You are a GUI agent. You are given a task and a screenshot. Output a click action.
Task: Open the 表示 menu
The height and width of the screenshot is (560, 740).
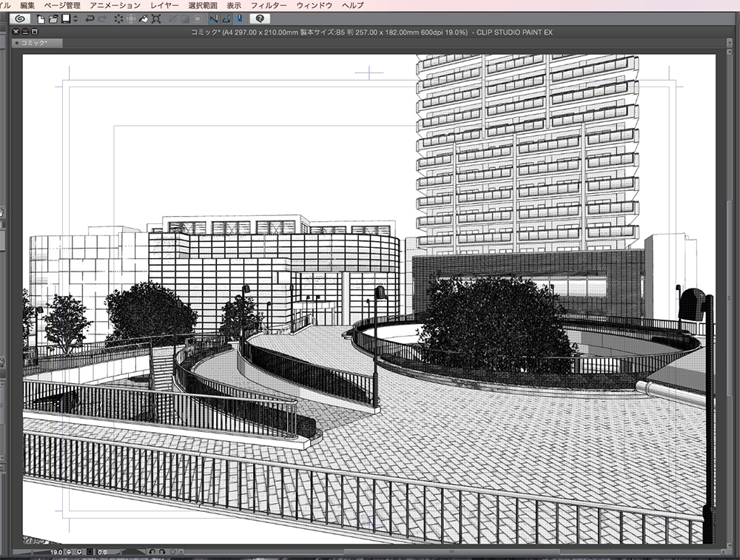click(x=234, y=5)
